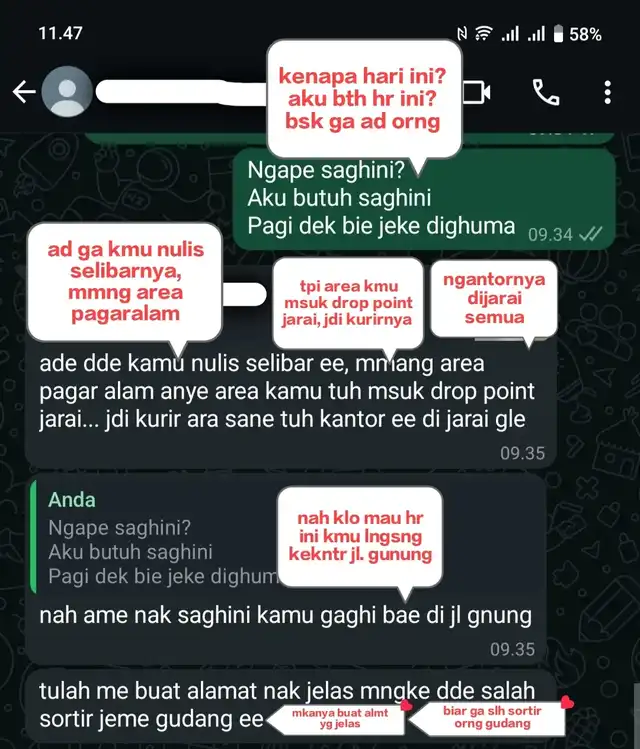Tap the 'kenapa hari ini?' translation bubble
This screenshot has height=749, width=640.
click(364, 99)
